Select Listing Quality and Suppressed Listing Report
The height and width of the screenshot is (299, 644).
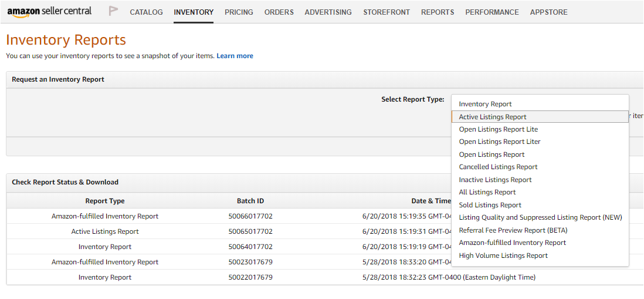click(540, 217)
